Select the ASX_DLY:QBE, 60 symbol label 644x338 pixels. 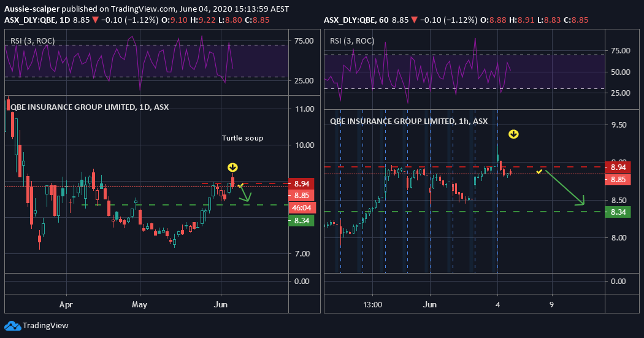356,20
